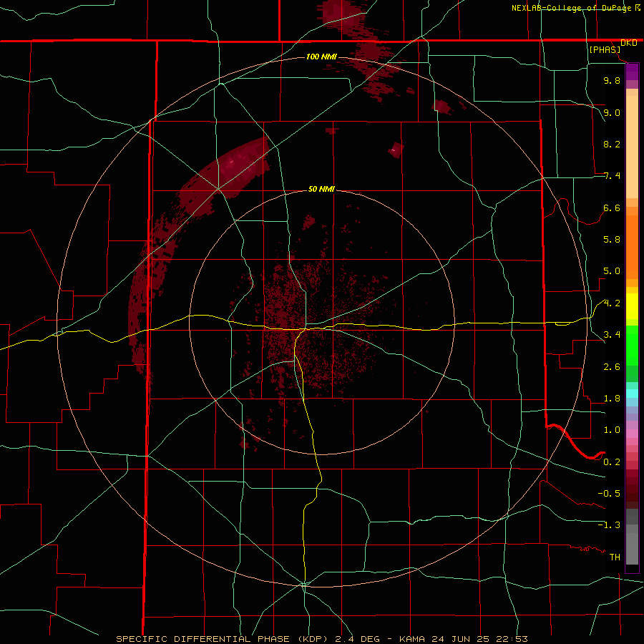Click the 8.2 color scale value

(612, 144)
